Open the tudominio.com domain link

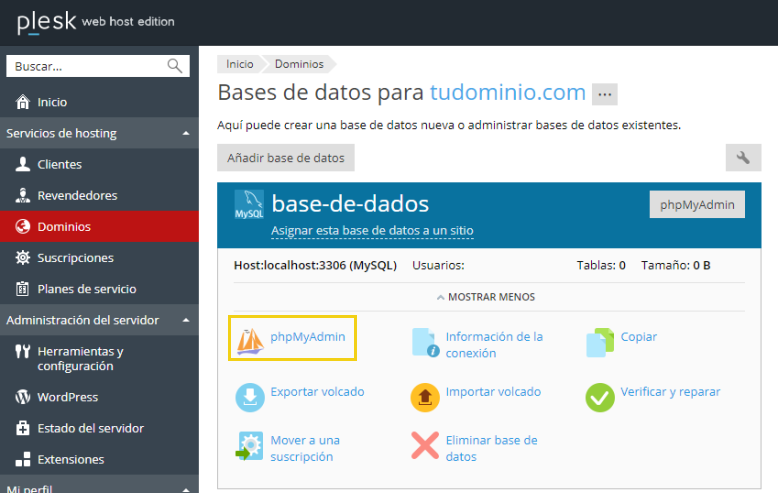pos(508,92)
